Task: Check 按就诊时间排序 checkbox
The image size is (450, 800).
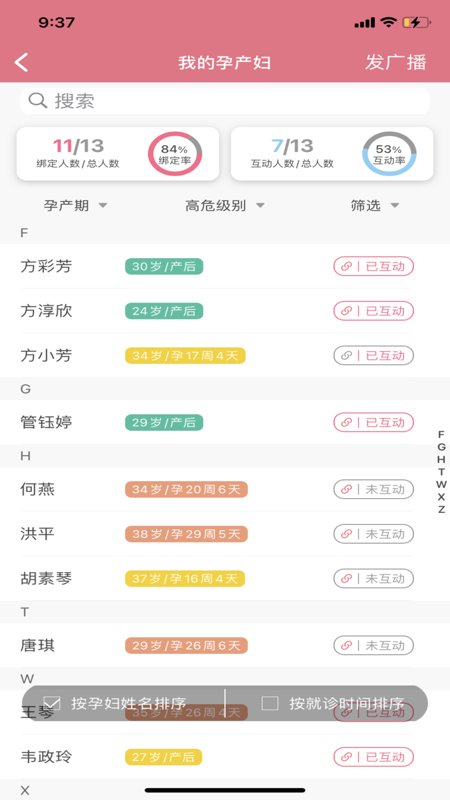Action: (270, 703)
